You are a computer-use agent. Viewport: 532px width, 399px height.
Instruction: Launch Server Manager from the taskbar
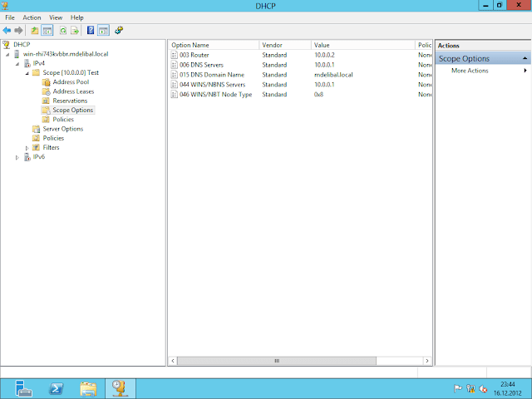(22, 388)
